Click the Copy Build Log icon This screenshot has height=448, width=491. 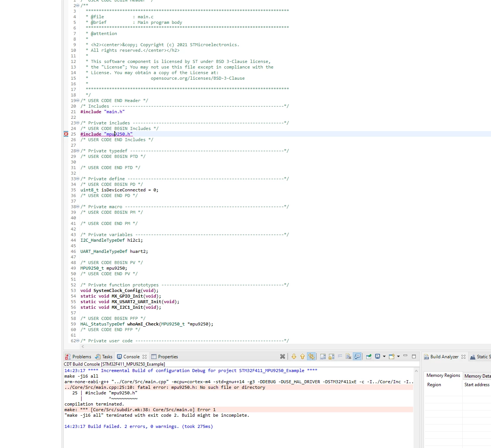pyautogui.click(x=323, y=356)
